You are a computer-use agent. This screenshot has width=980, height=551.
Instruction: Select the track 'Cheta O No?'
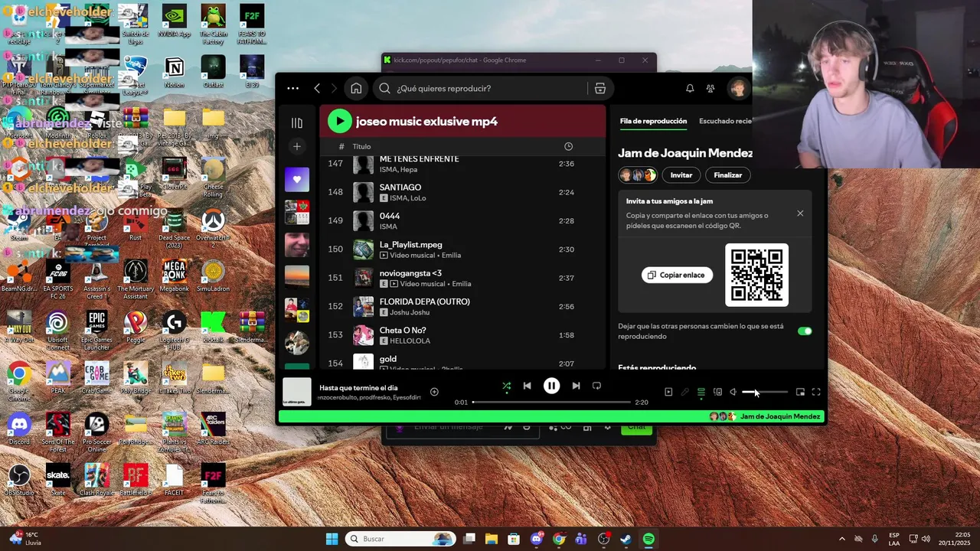[462, 335]
